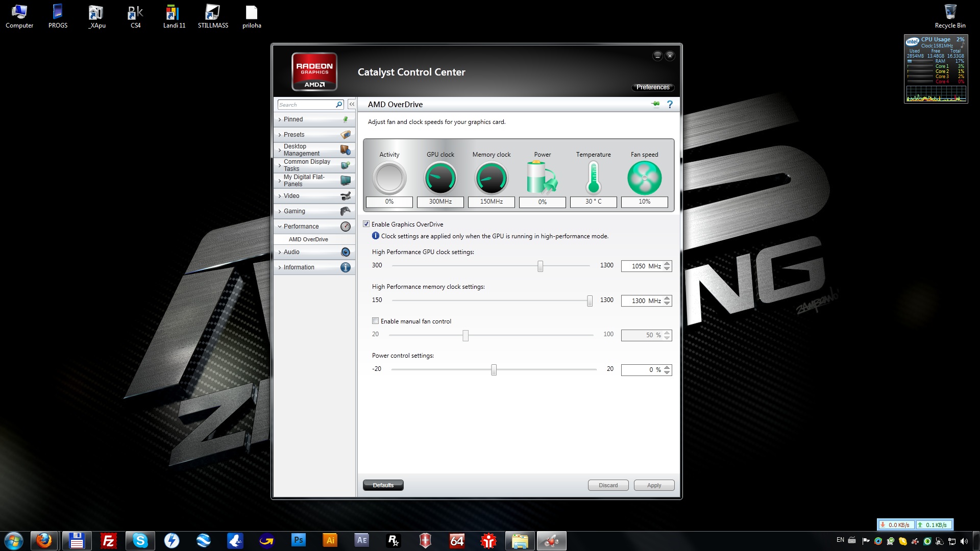Open the CPU Usage desktop gadget

(x=936, y=68)
